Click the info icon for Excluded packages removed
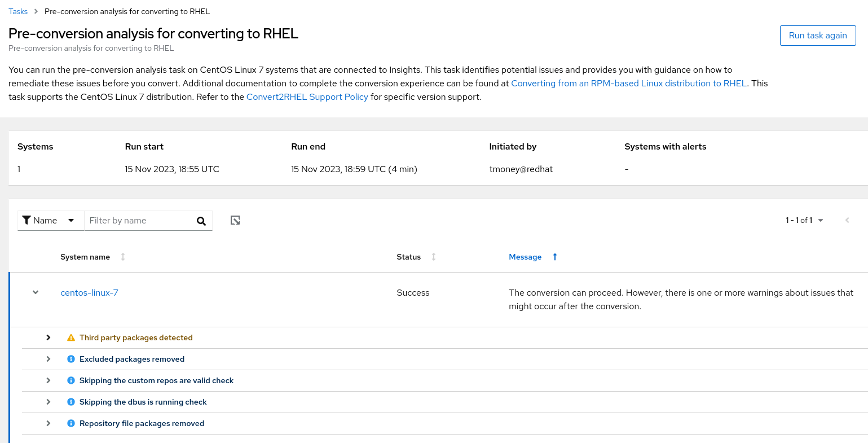The height and width of the screenshot is (443, 868). (71, 359)
